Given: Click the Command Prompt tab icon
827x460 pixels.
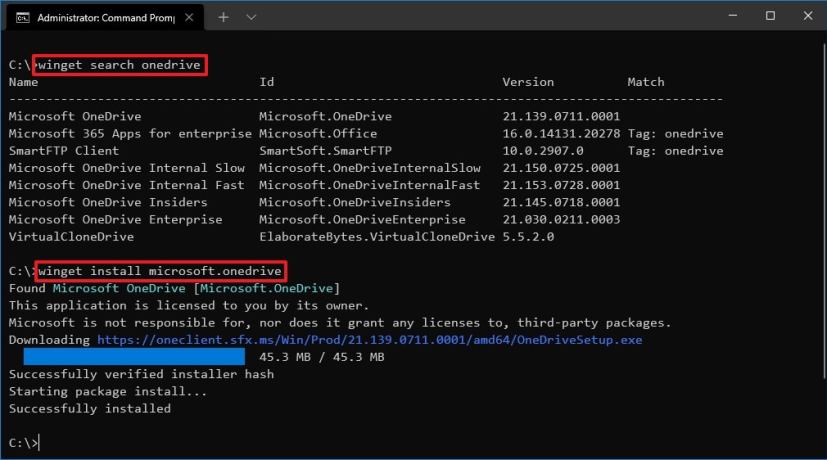Looking at the screenshot, I should point(22,17).
